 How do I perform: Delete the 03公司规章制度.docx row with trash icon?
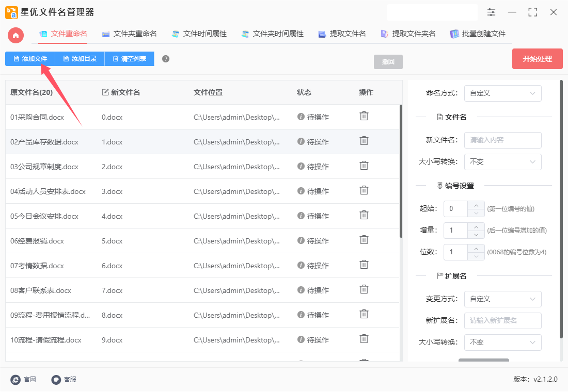pos(364,166)
